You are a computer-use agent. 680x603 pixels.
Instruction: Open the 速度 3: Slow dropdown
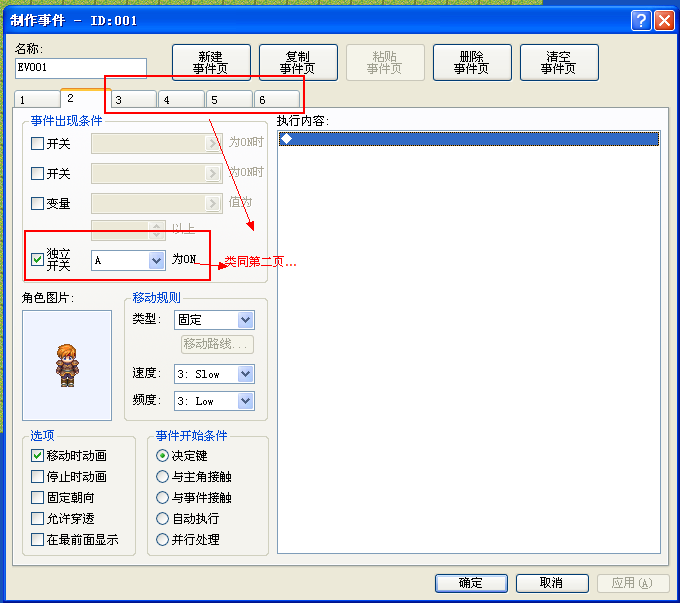[x=214, y=374]
